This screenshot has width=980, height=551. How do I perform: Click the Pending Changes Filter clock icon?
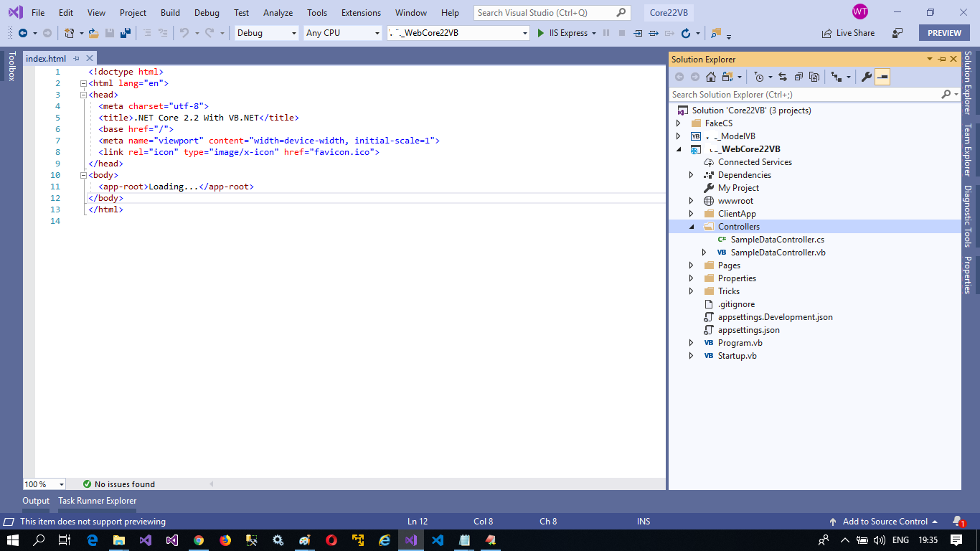759,77
